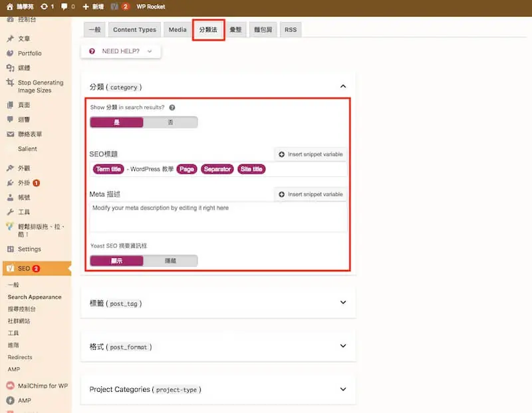Switch to Content Types tab
The width and height of the screenshot is (532, 413).
(x=135, y=29)
